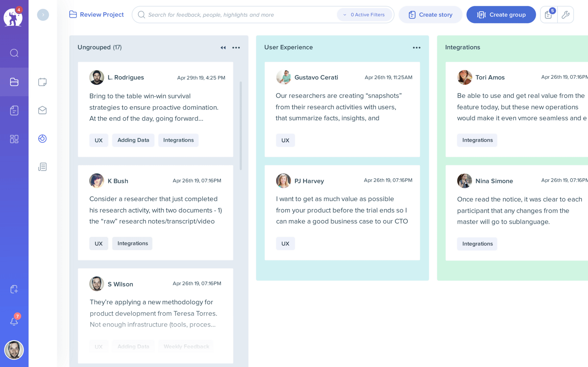Open the Ungrouped column three-dot menu
The image size is (588, 367).
[x=236, y=48]
